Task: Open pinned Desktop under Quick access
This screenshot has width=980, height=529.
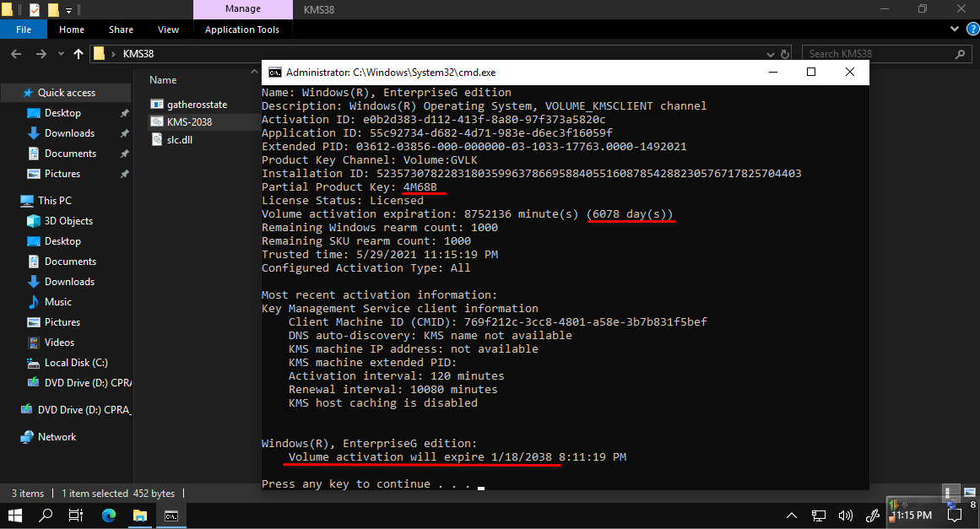Action: coord(62,113)
